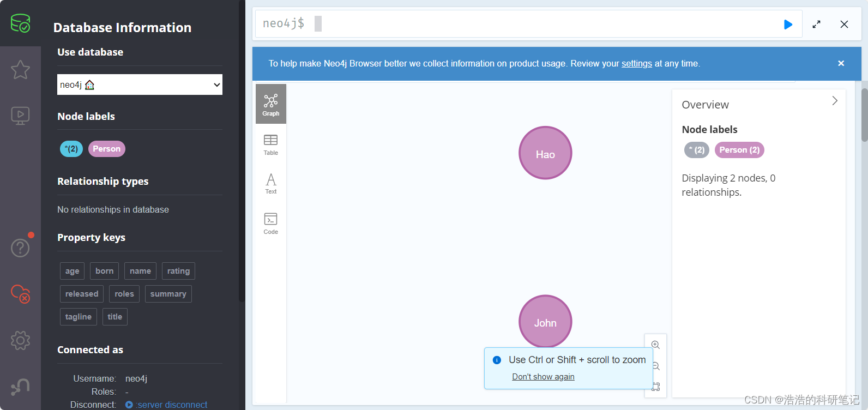Click the sidebar scrollbar thumb
Image resolution: width=868 pixels, height=410 pixels.
(242, 150)
